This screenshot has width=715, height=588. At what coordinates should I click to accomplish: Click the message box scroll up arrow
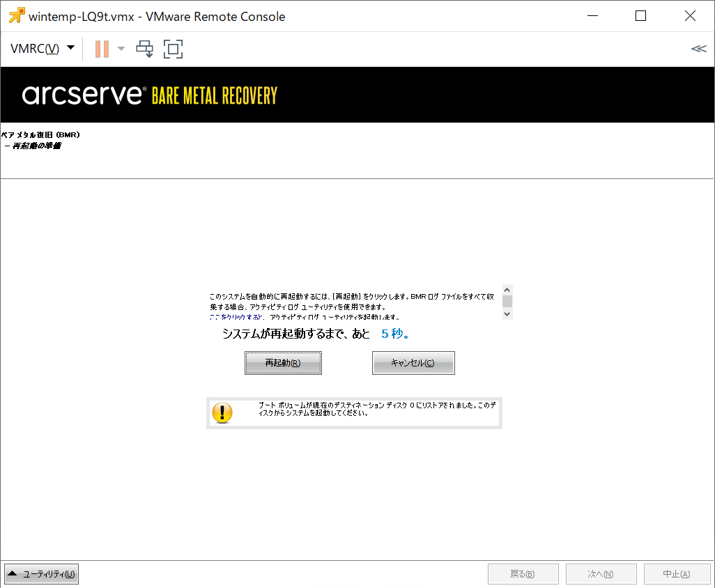(x=507, y=290)
